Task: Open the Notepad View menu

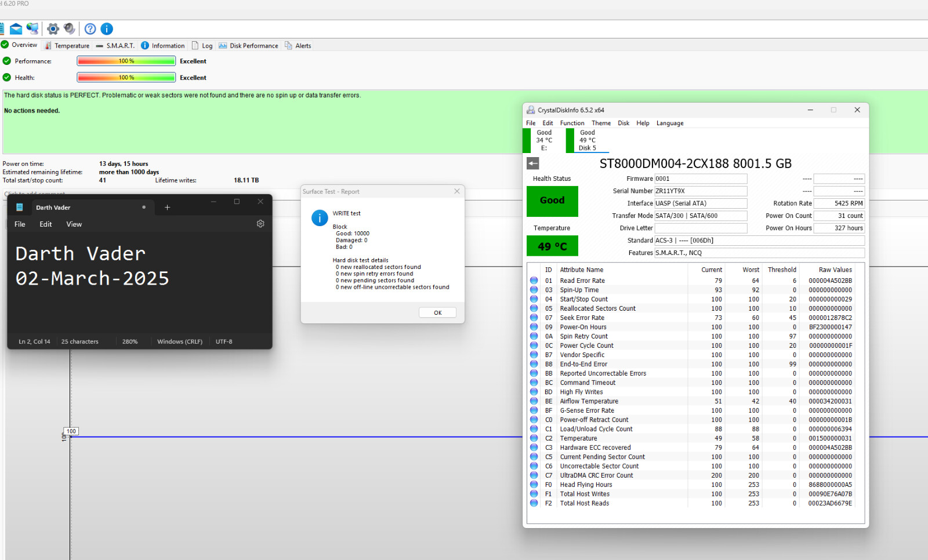Action: click(74, 224)
